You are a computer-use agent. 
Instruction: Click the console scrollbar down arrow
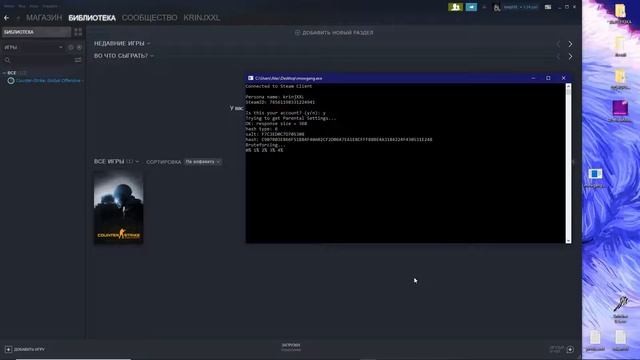[568, 241]
